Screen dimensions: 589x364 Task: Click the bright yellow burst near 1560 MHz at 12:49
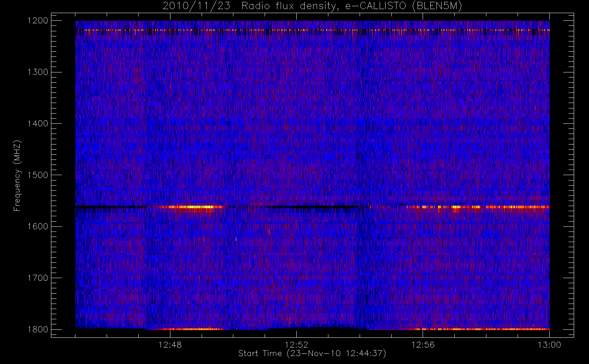[x=195, y=207]
